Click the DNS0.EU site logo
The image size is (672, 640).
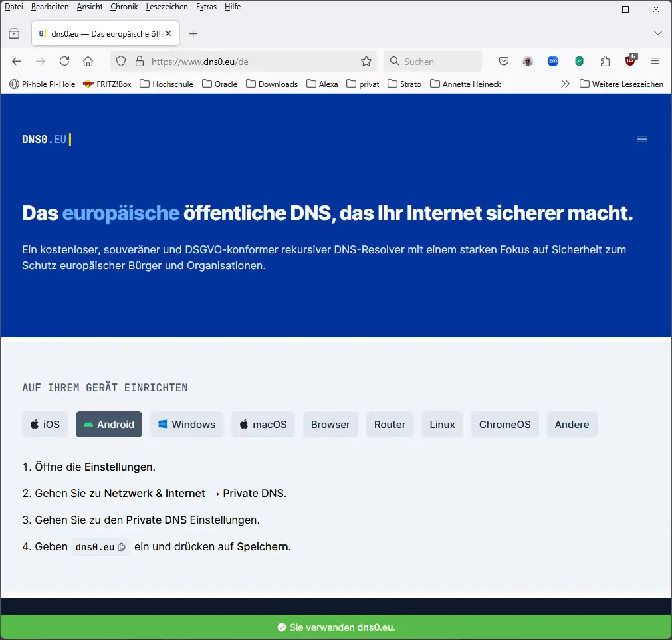coord(47,139)
